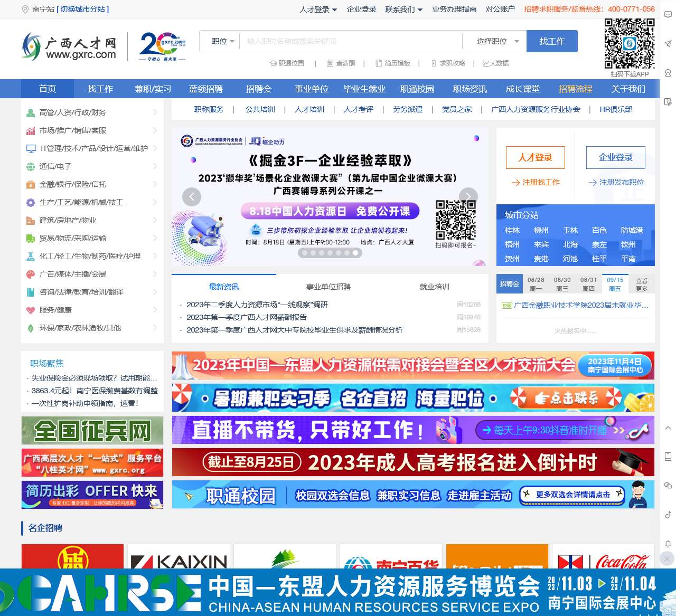Show the next carousel banner slide
This screenshot has width=676, height=616.
click(468, 197)
